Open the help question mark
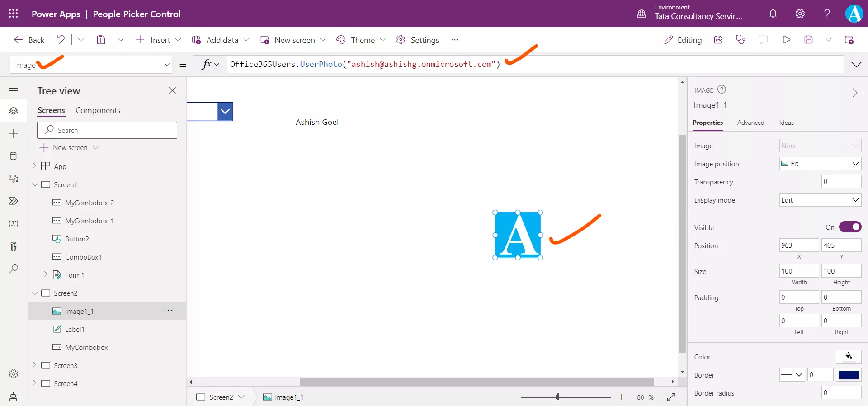The height and width of the screenshot is (406, 868). [827, 14]
